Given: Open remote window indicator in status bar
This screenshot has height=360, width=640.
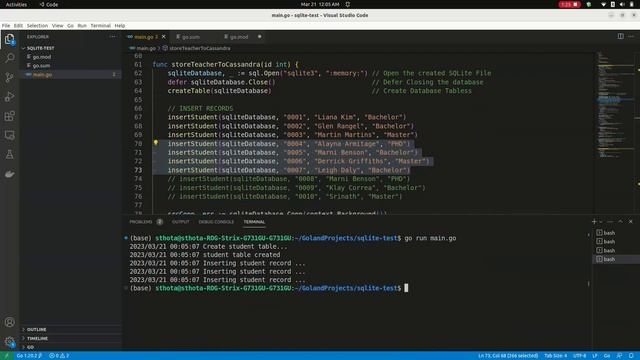Looking at the screenshot, I should pos(6,356).
